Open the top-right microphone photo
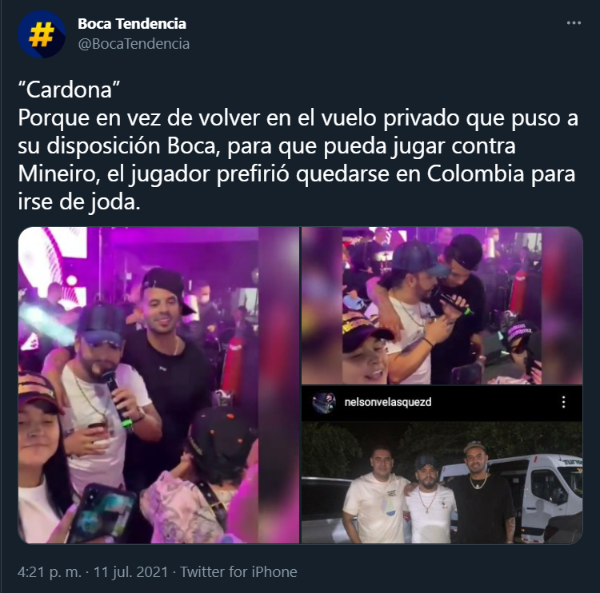 click(x=442, y=305)
